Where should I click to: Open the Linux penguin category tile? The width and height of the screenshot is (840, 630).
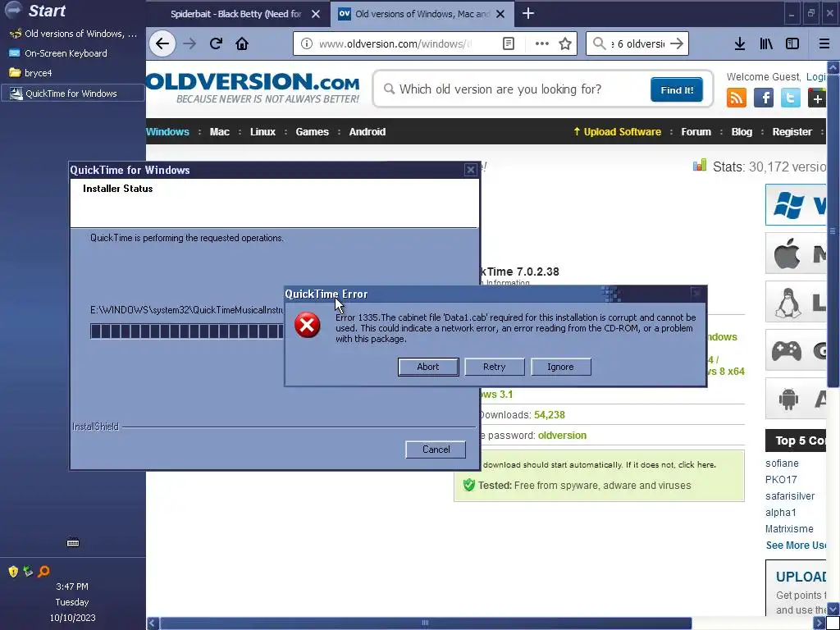point(796,302)
